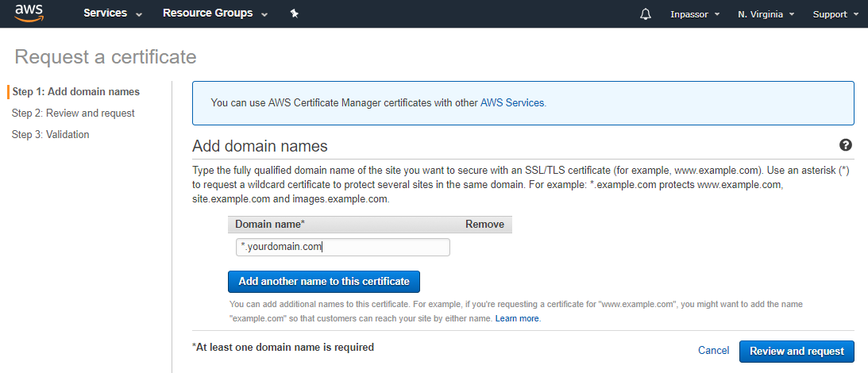Select Step 1: Add domain names
Screen dimensions: 868x373
point(76,92)
